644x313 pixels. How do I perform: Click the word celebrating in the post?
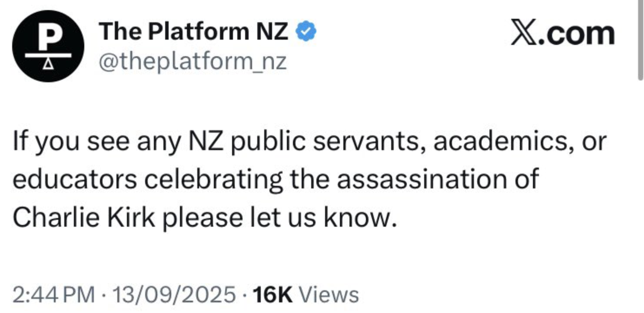213,179
